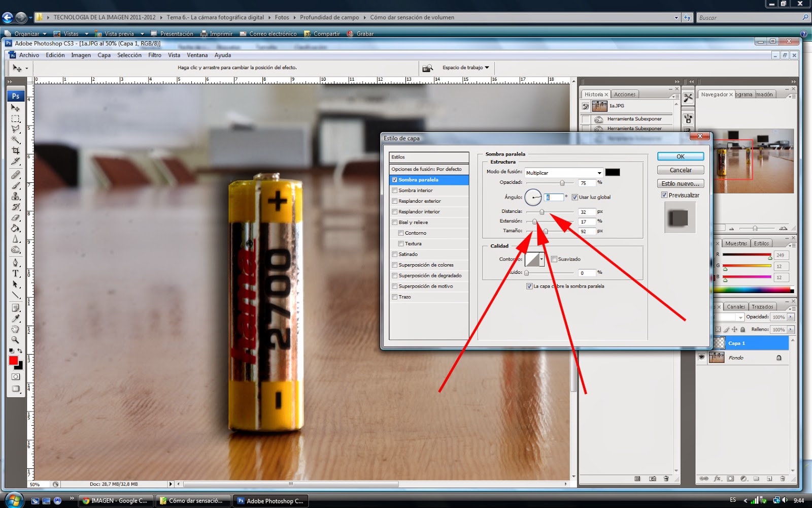The width and height of the screenshot is (812, 508).
Task: Switch to the Canales tab
Action: [735, 307]
